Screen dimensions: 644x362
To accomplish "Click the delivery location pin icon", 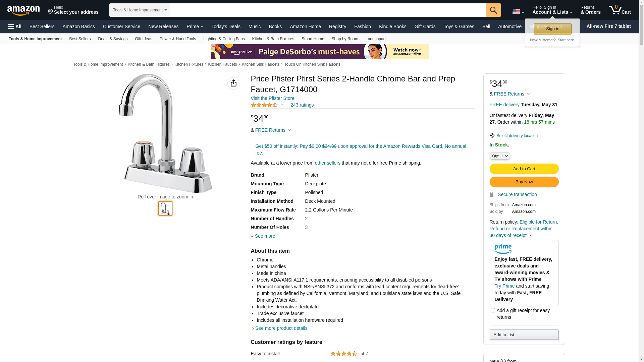I will (x=492, y=136).
